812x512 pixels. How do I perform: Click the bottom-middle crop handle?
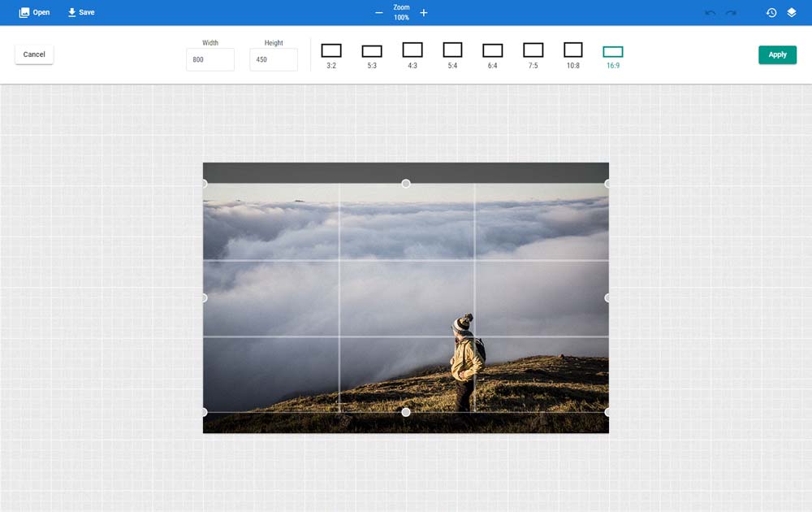tap(406, 412)
